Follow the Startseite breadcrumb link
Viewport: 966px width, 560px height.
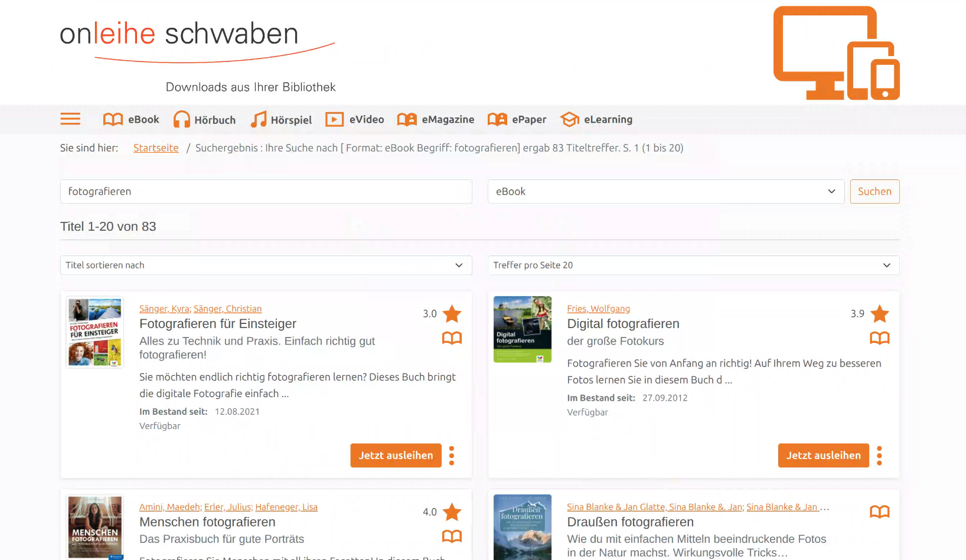click(x=156, y=148)
